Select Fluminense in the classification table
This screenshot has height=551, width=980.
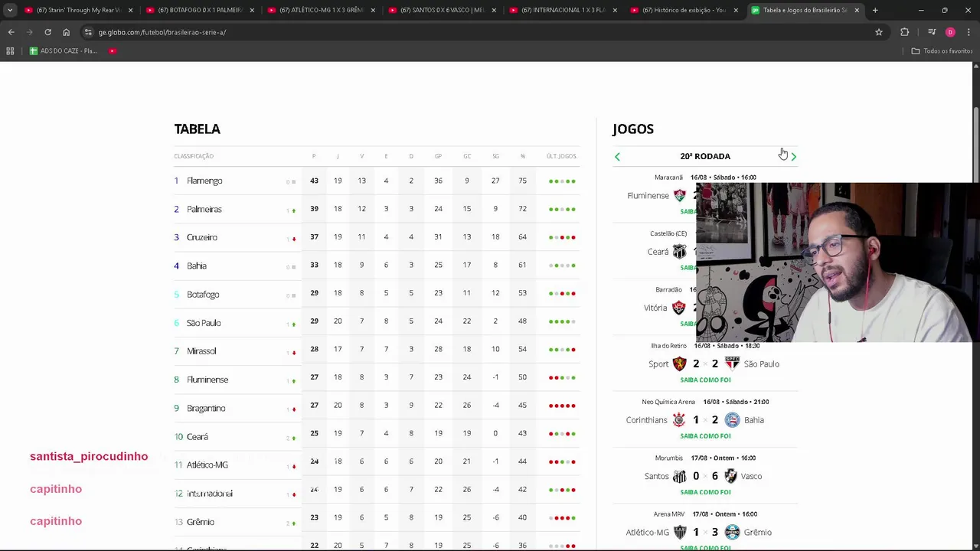(207, 380)
